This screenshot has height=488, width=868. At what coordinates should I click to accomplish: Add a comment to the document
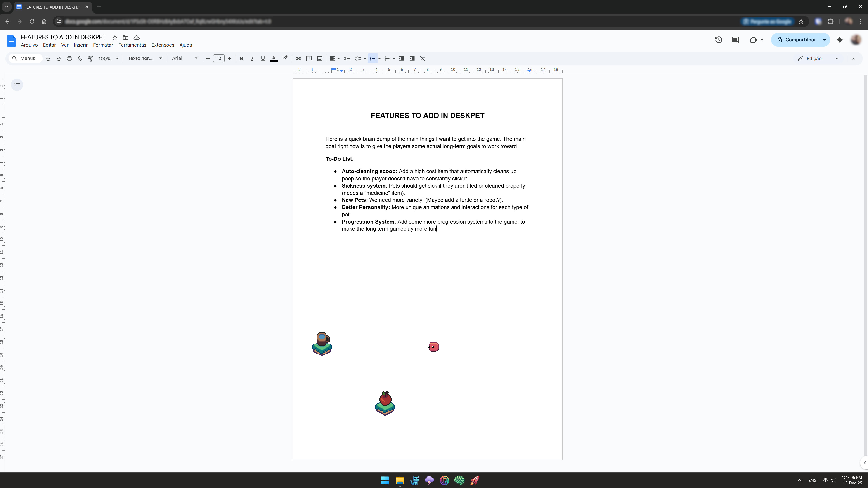coord(309,58)
